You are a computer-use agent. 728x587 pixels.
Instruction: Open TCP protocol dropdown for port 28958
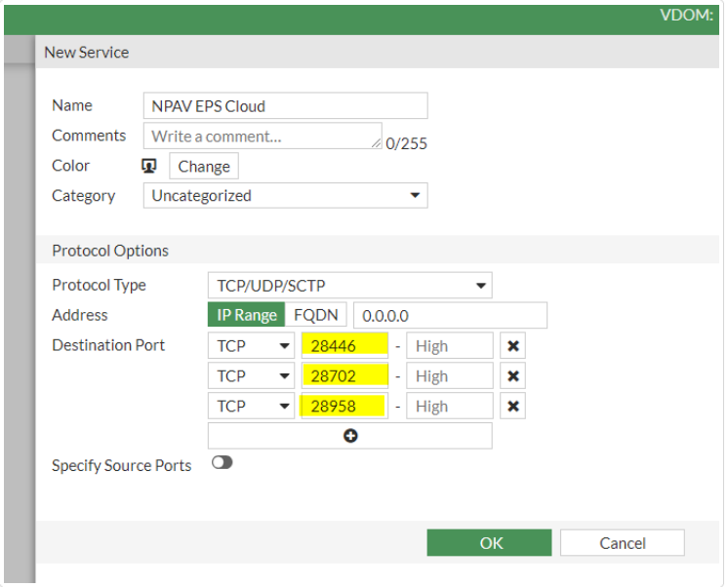252,407
